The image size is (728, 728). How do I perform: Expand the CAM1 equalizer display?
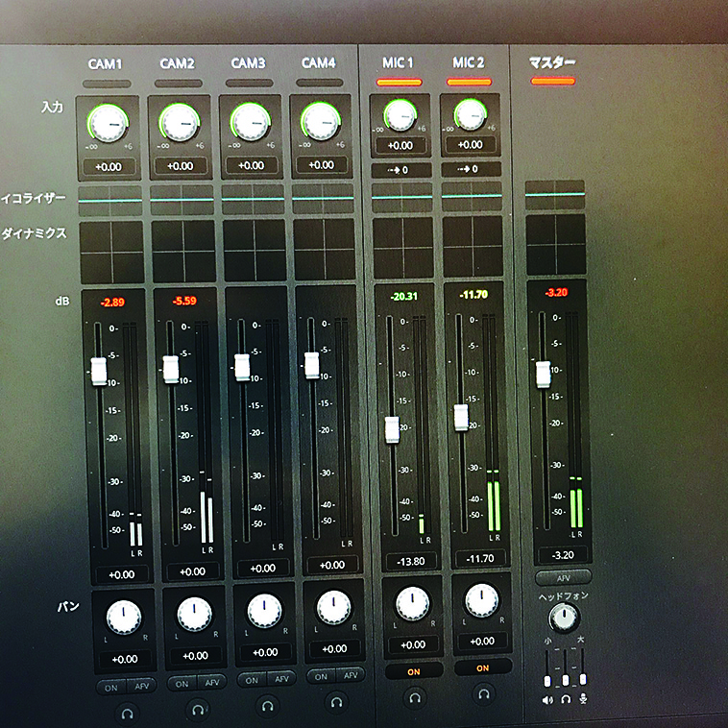click(x=110, y=199)
